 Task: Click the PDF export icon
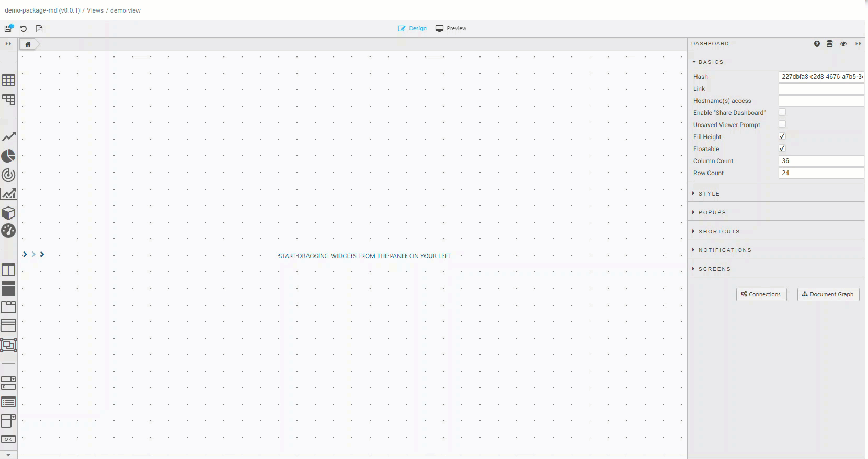coord(39,29)
